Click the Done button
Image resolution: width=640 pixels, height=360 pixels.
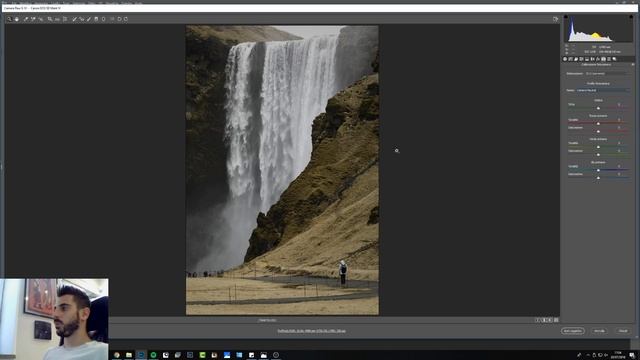(623, 331)
